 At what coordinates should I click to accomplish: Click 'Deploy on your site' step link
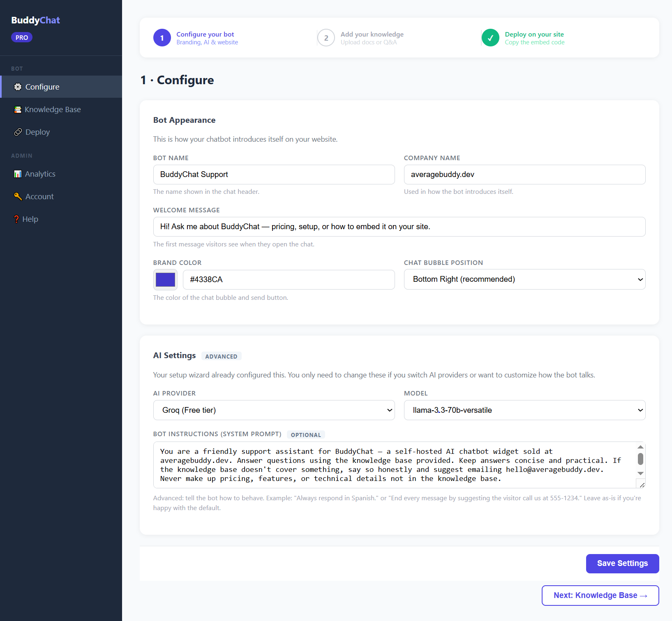[x=534, y=34]
